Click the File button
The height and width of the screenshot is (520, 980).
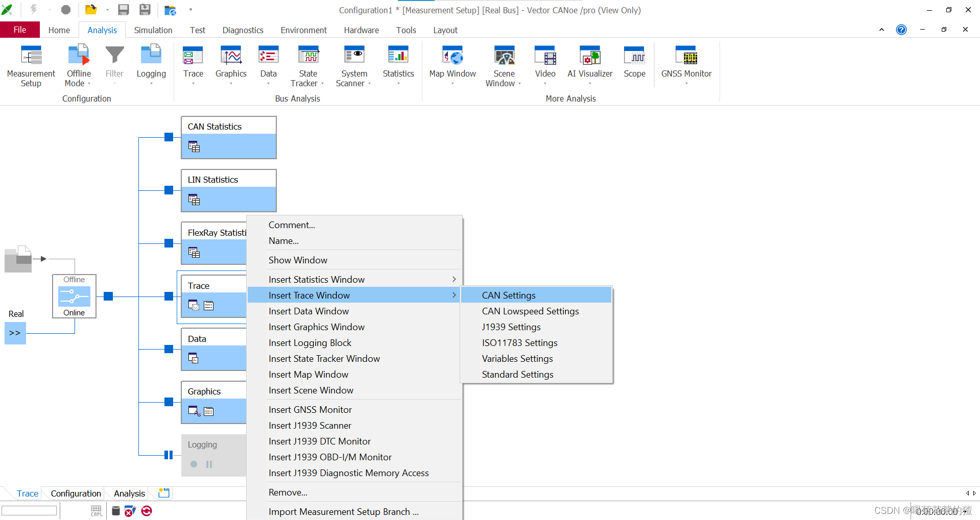20,30
